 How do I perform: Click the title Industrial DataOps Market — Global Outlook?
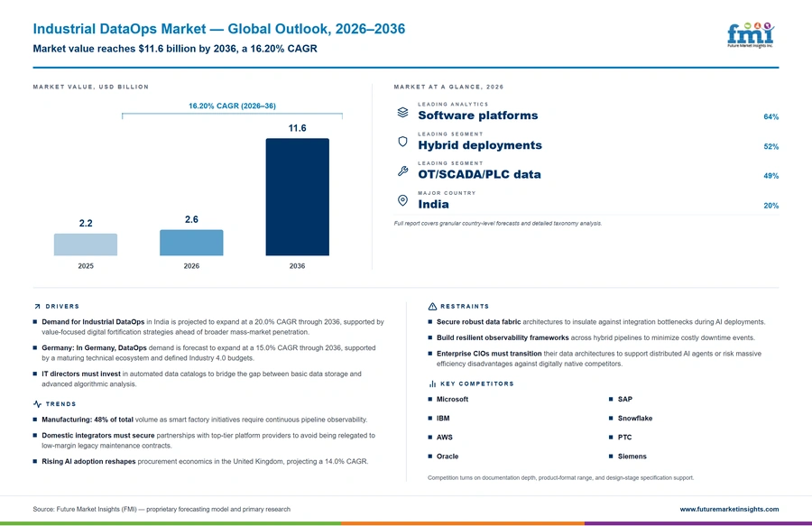point(219,29)
